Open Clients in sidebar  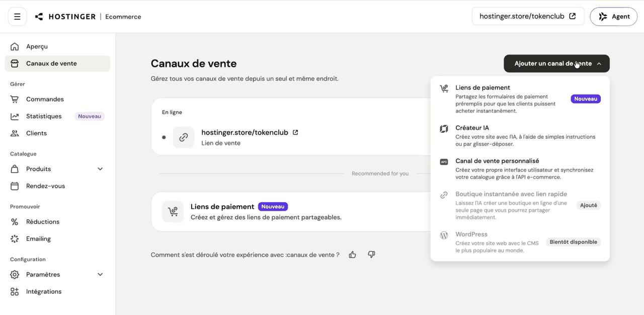coord(57,133)
